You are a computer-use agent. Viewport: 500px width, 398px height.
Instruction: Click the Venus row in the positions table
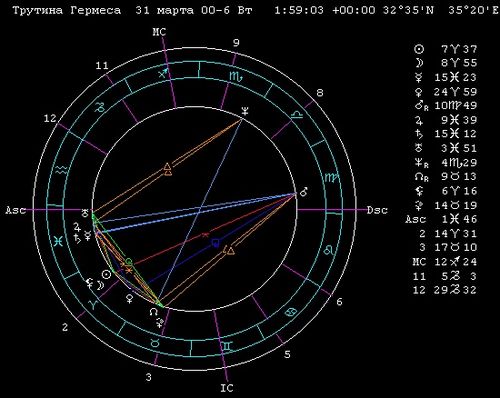tap(446, 92)
